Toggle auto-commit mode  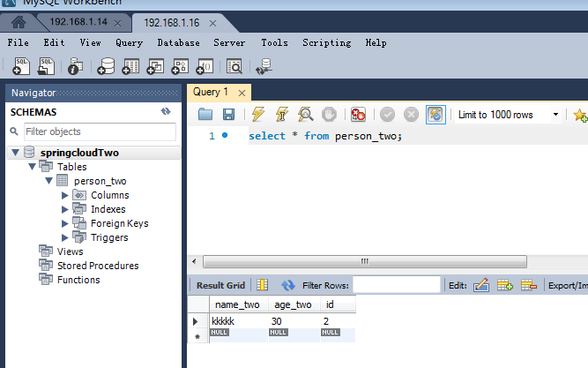pos(435,114)
